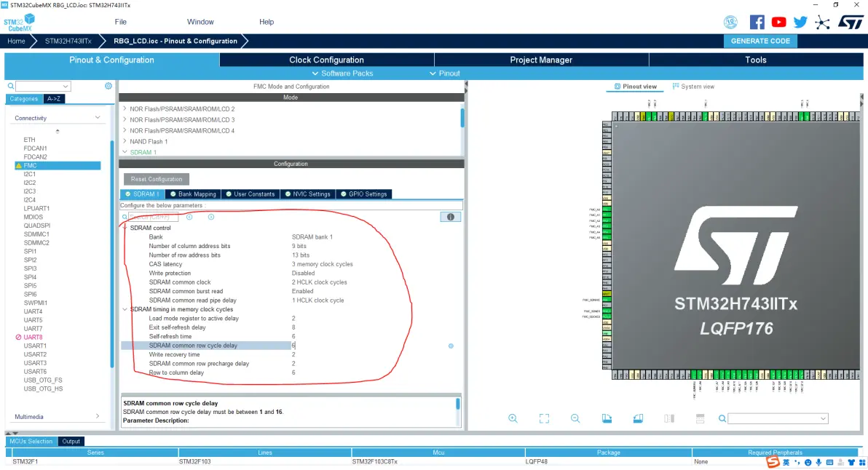Open the Software Packs dropdown

(x=343, y=73)
